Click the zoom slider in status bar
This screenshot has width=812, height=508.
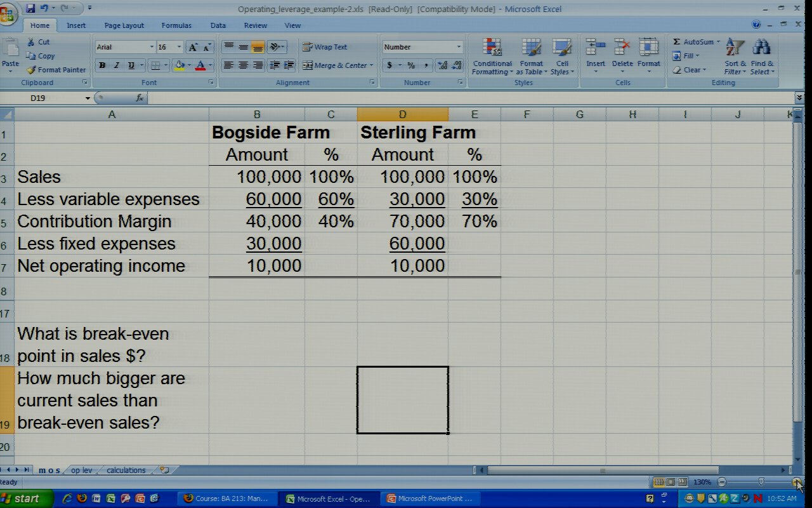coord(761,483)
